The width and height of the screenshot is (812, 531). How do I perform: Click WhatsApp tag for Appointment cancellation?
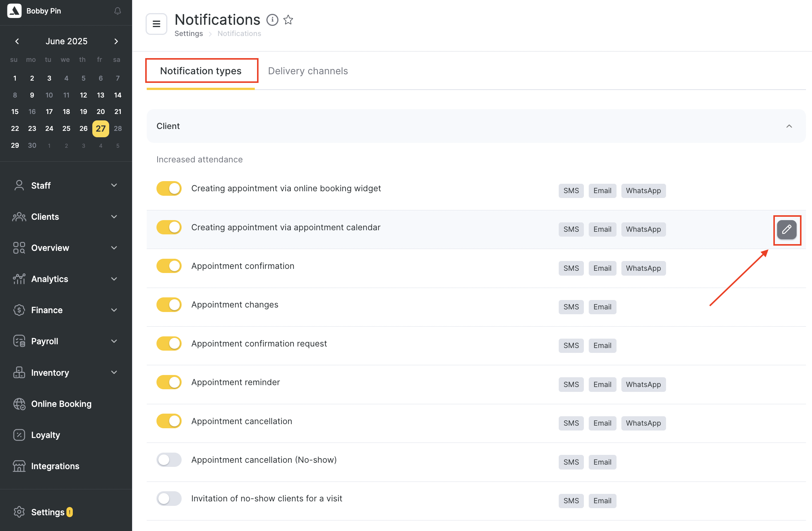(643, 423)
